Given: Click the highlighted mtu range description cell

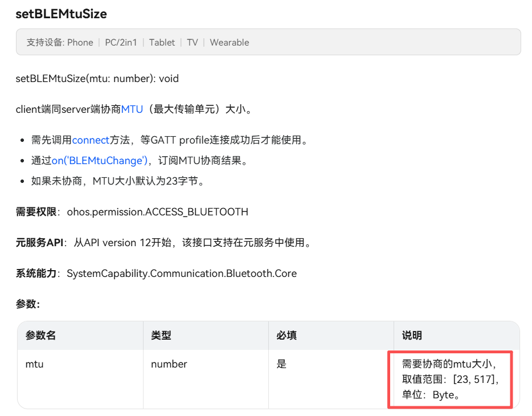Looking at the screenshot, I should (x=450, y=380).
